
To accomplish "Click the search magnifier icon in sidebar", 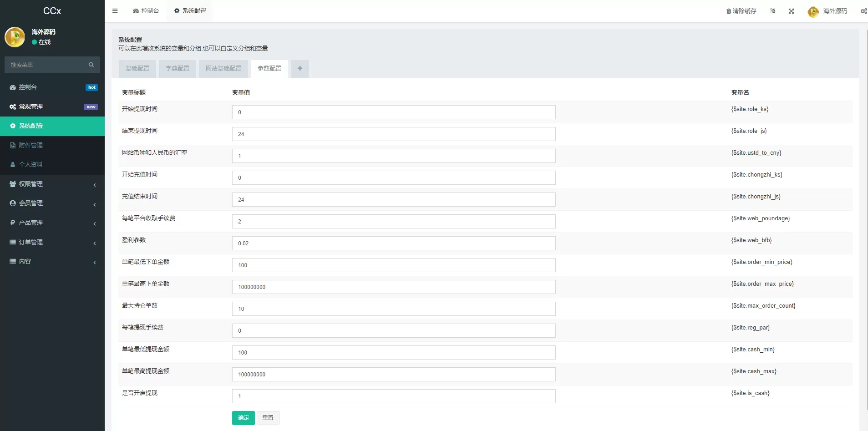I will [91, 65].
